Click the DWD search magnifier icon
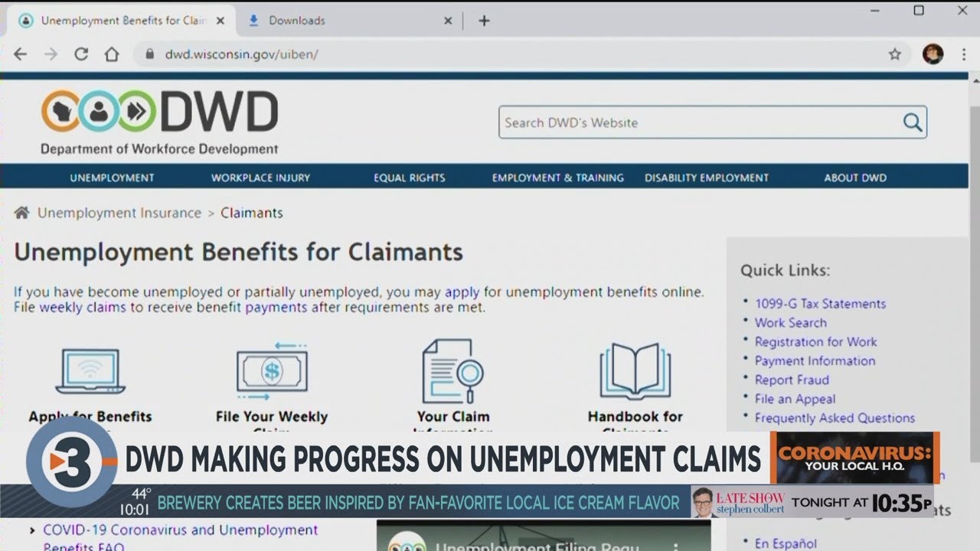 pos(912,122)
